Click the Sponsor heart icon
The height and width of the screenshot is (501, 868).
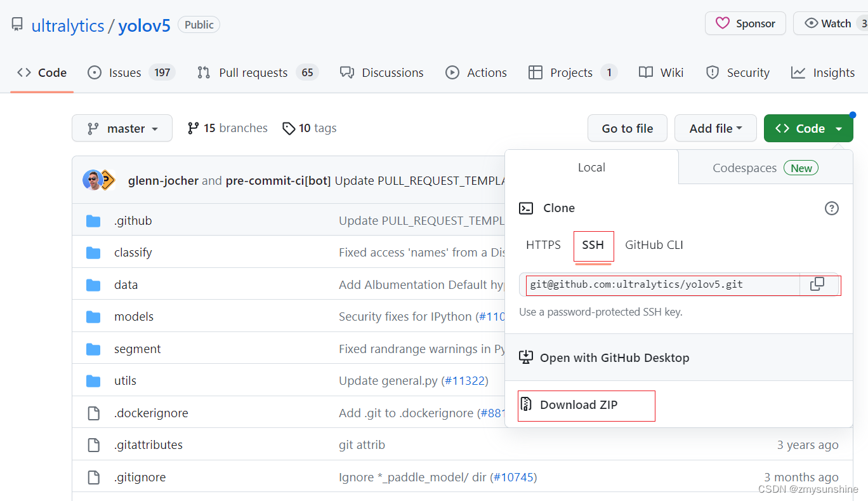[723, 23]
